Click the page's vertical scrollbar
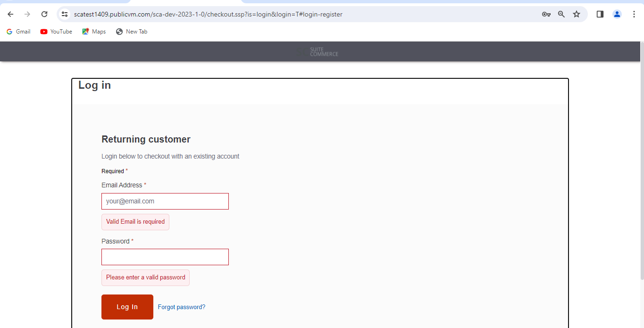644x328 pixels. (641, 160)
